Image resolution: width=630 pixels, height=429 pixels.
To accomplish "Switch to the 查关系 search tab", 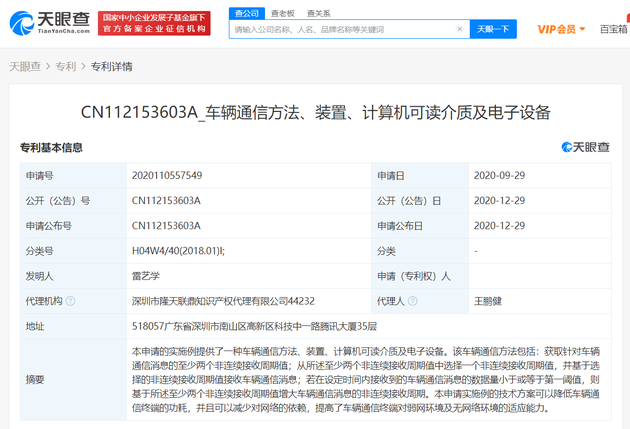I will [319, 13].
